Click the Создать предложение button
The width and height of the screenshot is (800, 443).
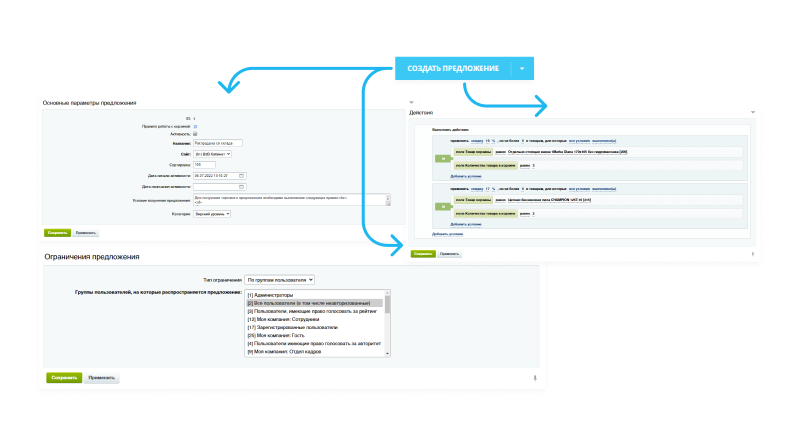point(453,68)
